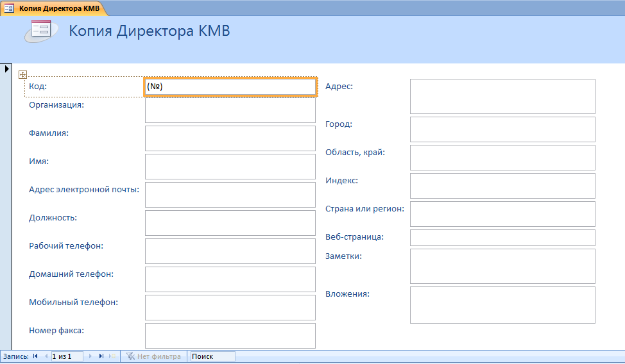Select the Домашний телефон: label

[71, 274]
